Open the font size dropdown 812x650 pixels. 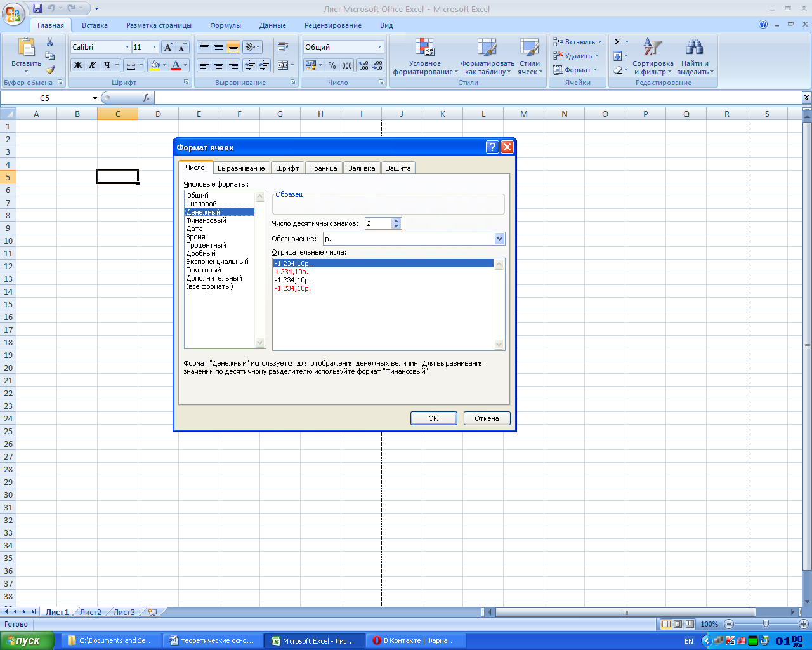[x=154, y=47]
